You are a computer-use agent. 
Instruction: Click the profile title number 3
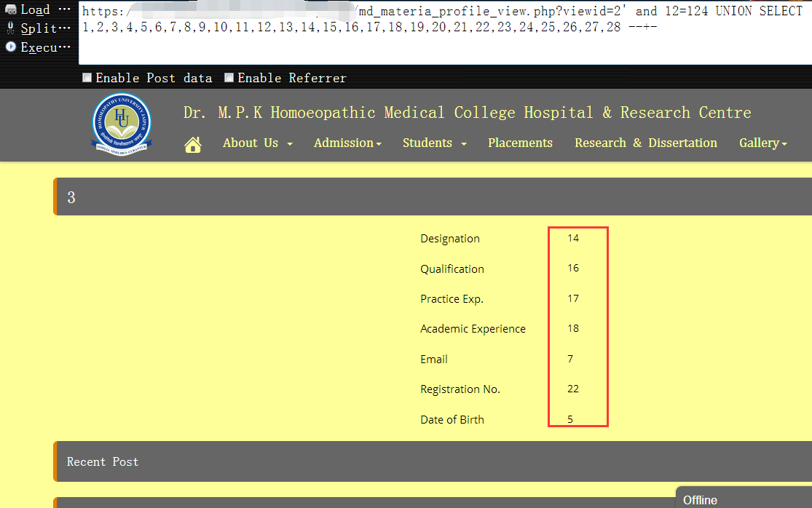pos(71,197)
